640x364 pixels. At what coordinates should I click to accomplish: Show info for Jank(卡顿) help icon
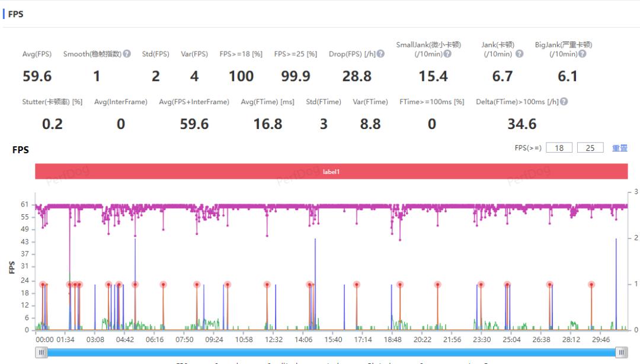click(x=519, y=54)
